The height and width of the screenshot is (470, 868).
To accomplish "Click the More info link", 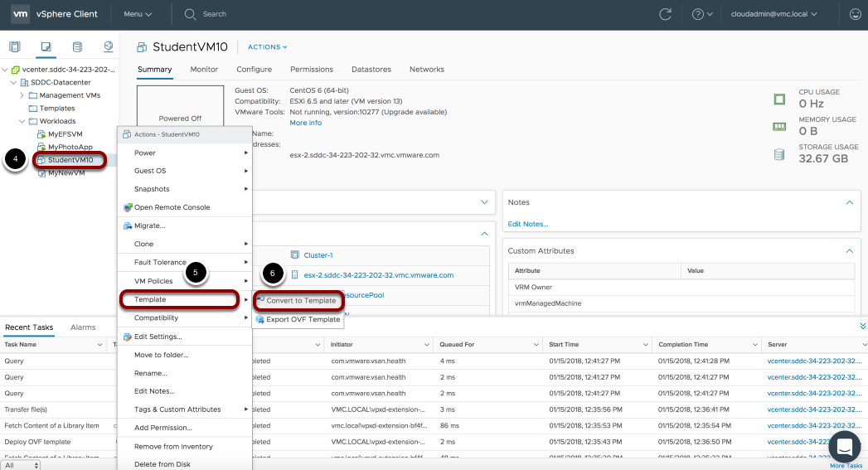I will (306, 123).
